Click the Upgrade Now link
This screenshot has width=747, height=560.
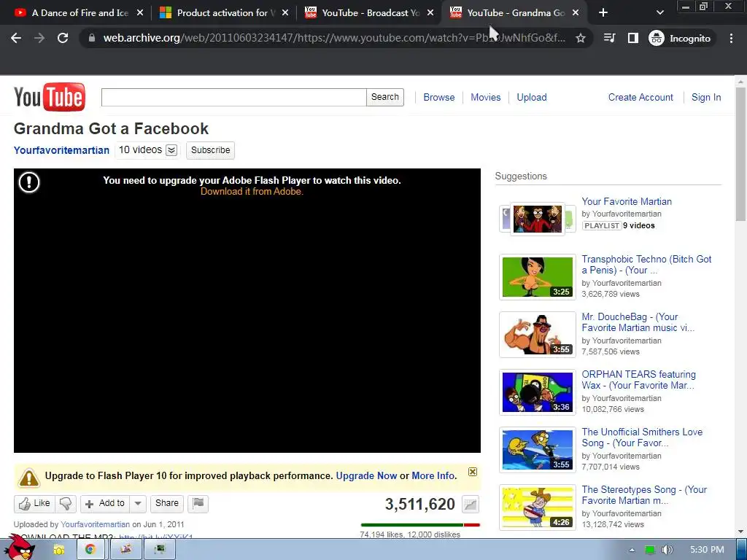click(x=366, y=475)
